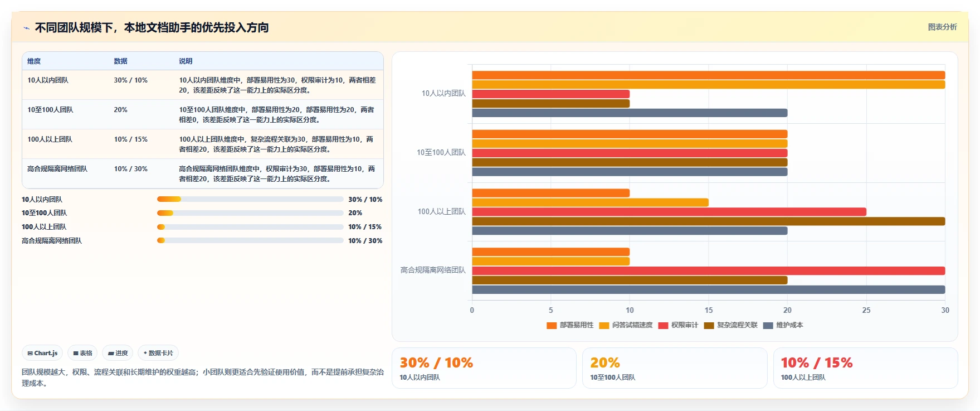Click the gray 维护成本 bar for 高合规隔离网络团队

[708, 289]
